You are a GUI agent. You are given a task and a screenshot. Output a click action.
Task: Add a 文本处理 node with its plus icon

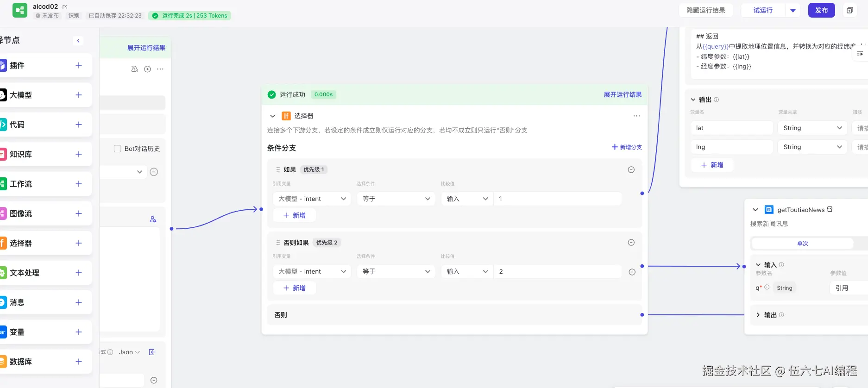[79, 273]
